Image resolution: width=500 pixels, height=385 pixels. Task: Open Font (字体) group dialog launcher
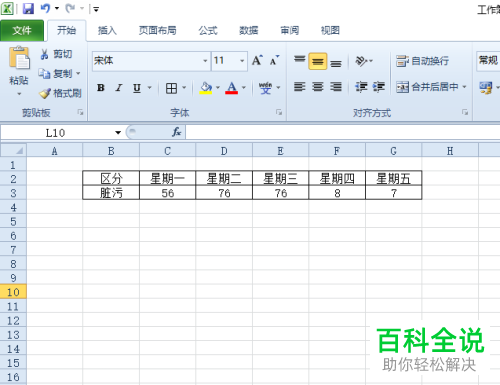pyautogui.click(x=279, y=112)
